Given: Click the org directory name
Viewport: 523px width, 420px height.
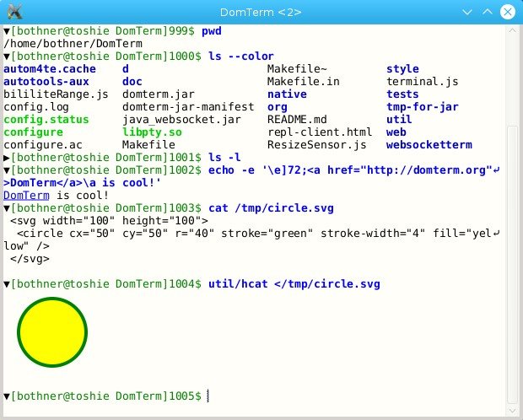Looking at the screenshot, I should (x=278, y=107).
